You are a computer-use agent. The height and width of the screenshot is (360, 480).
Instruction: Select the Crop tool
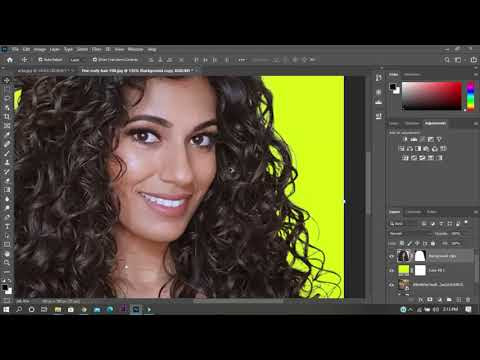pyautogui.click(x=7, y=117)
